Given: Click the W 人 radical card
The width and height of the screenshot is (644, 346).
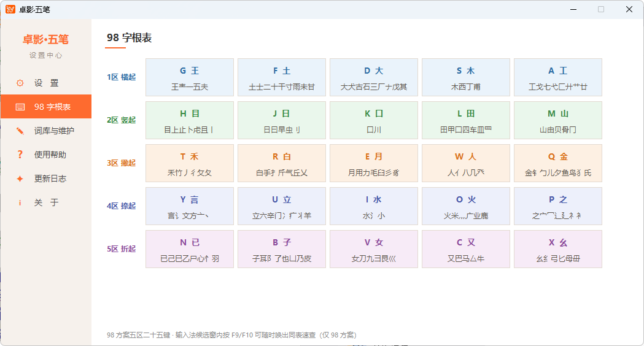Looking at the screenshot, I should coord(466,163).
